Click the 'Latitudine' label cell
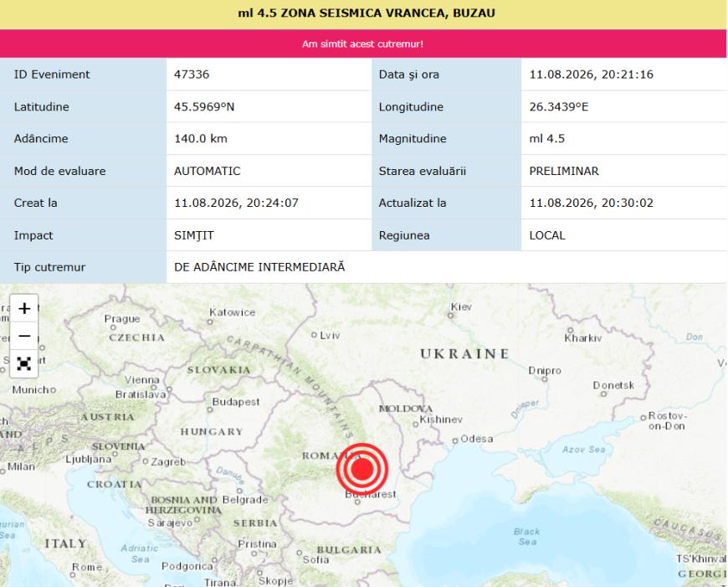 click(83, 107)
